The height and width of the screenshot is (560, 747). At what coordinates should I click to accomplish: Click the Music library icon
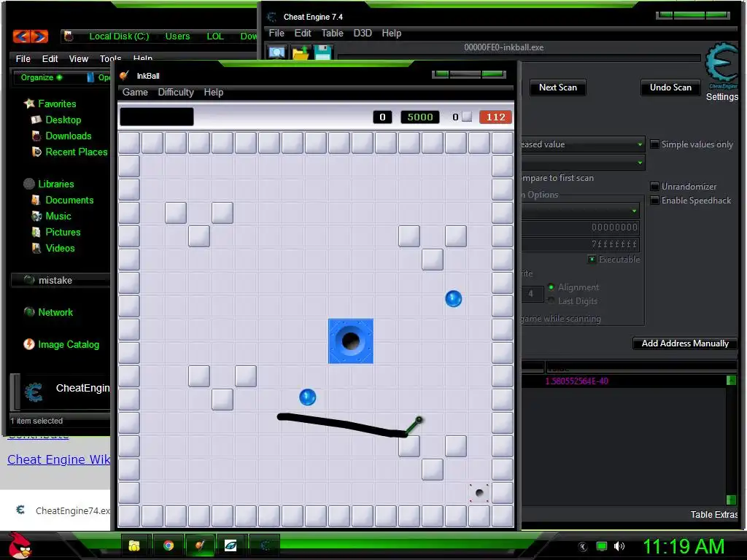click(36, 216)
